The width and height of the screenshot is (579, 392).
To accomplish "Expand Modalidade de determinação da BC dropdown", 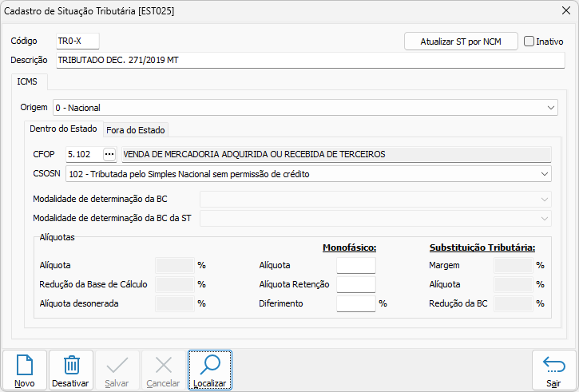I will (x=545, y=199).
